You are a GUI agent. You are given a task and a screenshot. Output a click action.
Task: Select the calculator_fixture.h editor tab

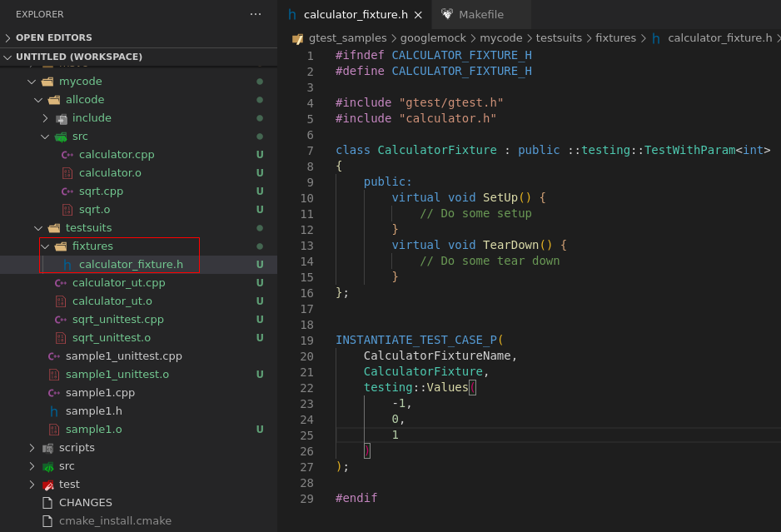[356, 15]
